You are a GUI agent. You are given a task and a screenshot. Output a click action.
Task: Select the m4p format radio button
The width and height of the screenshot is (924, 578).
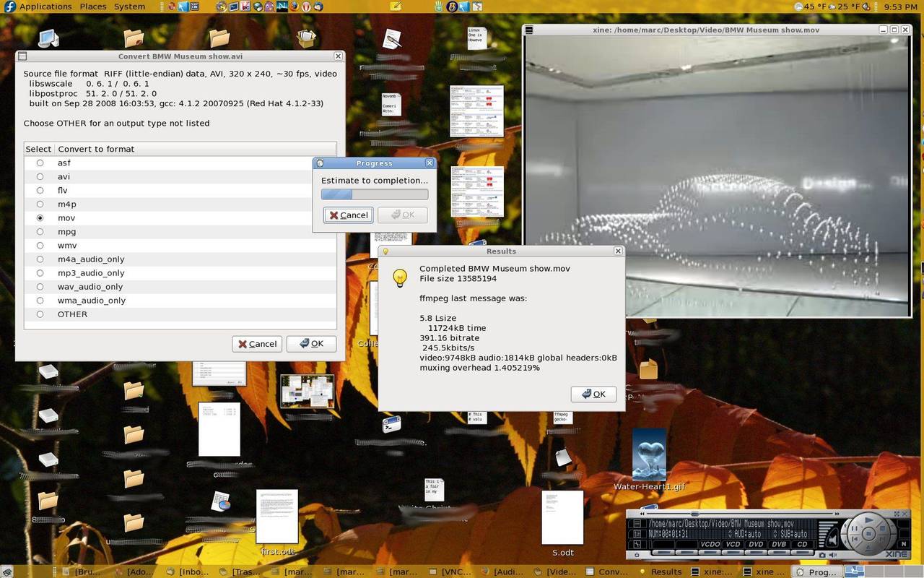point(40,204)
